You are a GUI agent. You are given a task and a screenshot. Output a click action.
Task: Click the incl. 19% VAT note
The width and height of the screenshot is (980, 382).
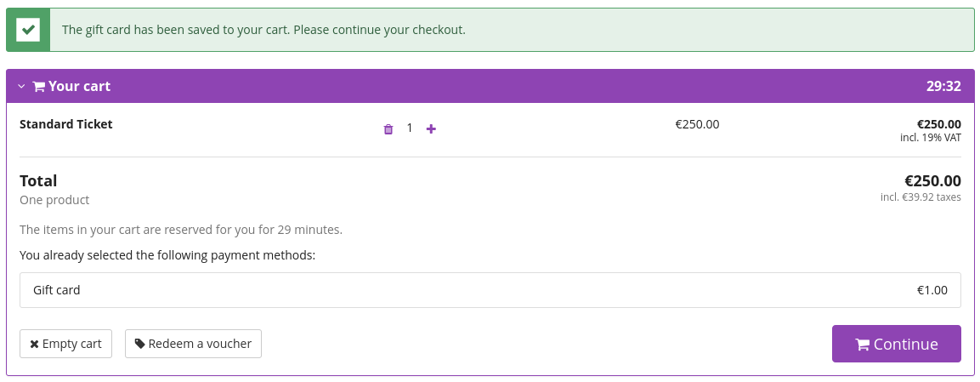pos(930,138)
